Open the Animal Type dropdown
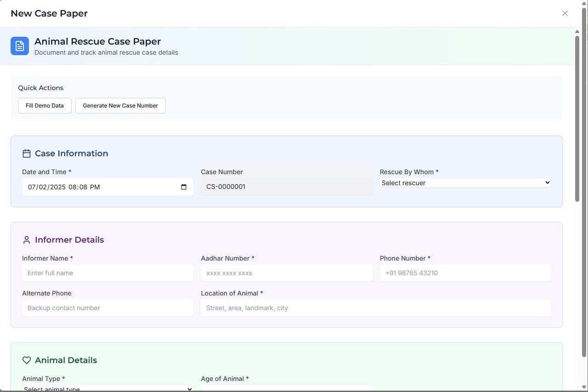Image resolution: width=588 pixels, height=392 pixels. [107, 388]
